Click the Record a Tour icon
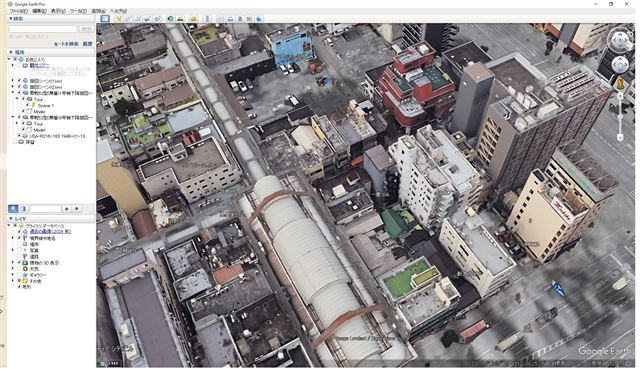Image resolution: width=640 pixels, height=371 pixels. 158,18
